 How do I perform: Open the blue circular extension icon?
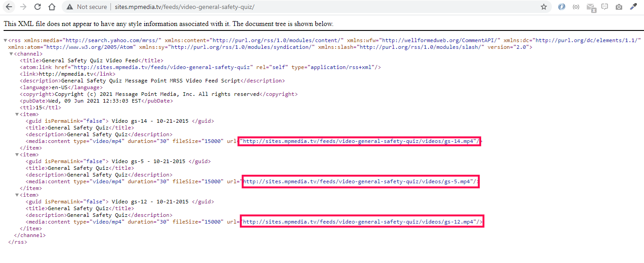(562, 7)
